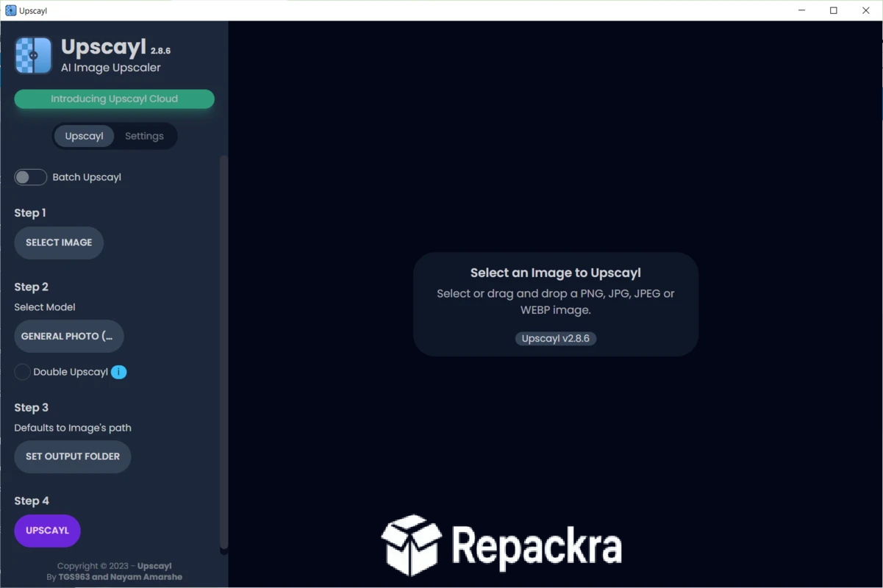Click the Upscayl v2.8.6 version badge
The width and height of the screenshot is (883, 588).
[556, 338]
